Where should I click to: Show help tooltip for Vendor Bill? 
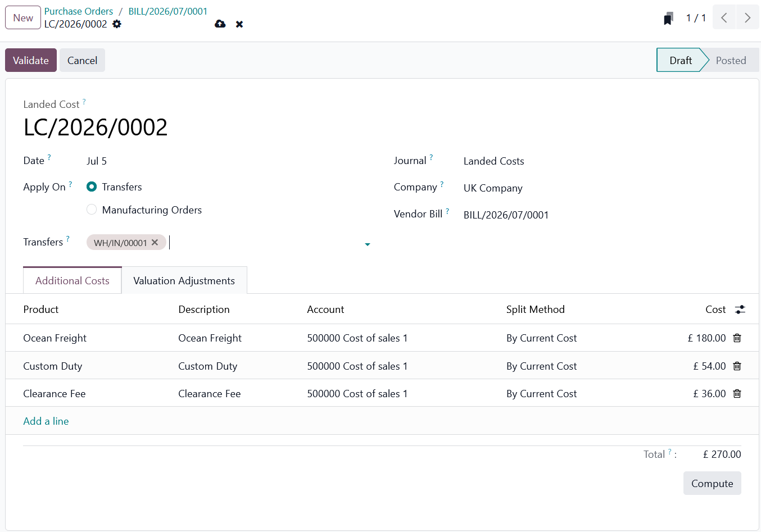tap(447, 211)
